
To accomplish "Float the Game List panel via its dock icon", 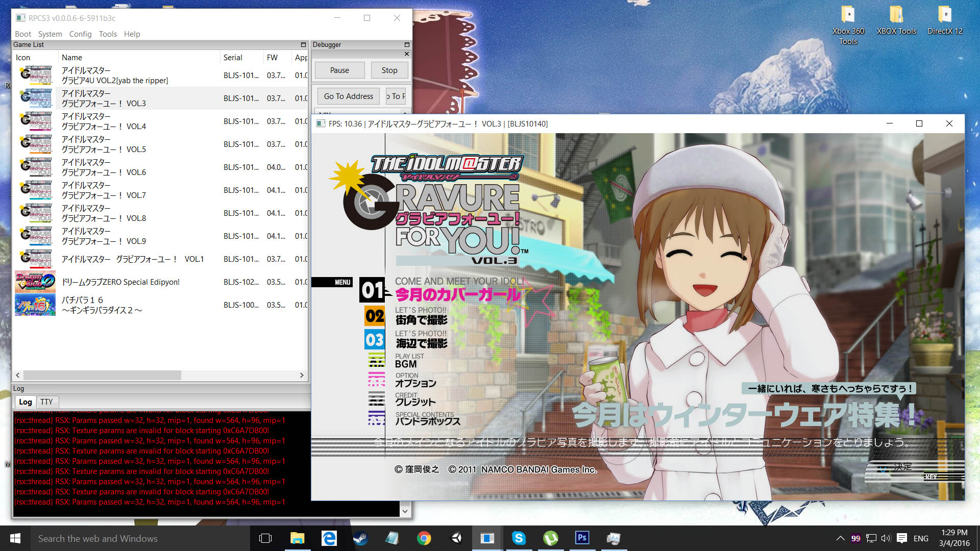I will pos(303,44).
